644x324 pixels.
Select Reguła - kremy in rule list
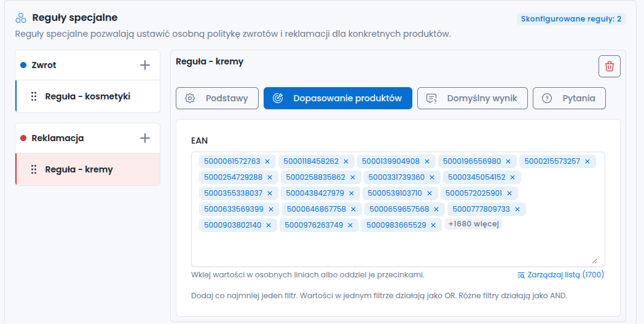(x=87, y=169)
